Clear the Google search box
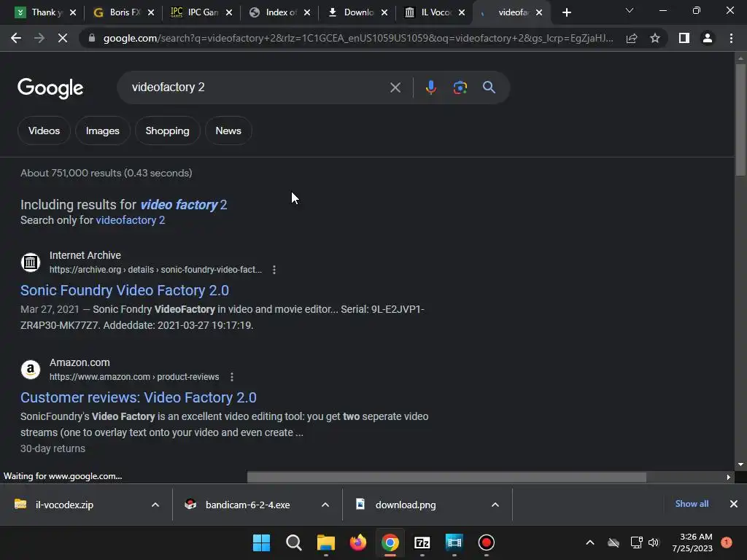 click(x=395, y=87)
